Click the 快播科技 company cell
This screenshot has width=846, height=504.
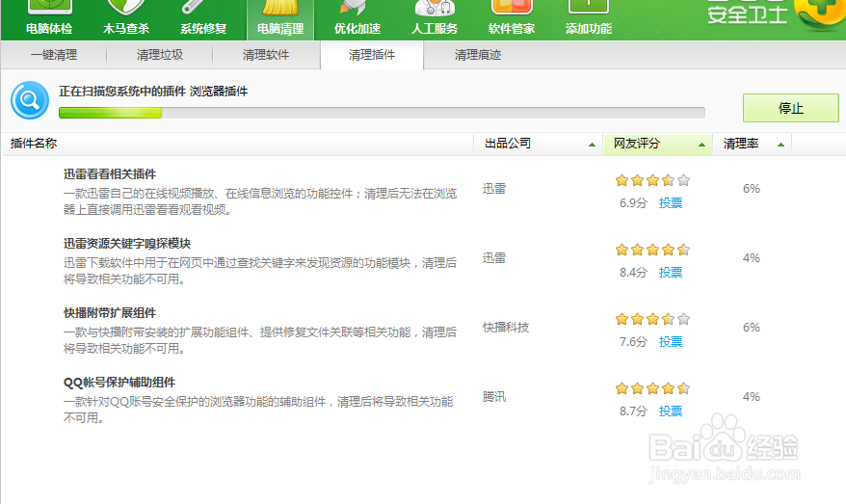[x=506, y=328]
